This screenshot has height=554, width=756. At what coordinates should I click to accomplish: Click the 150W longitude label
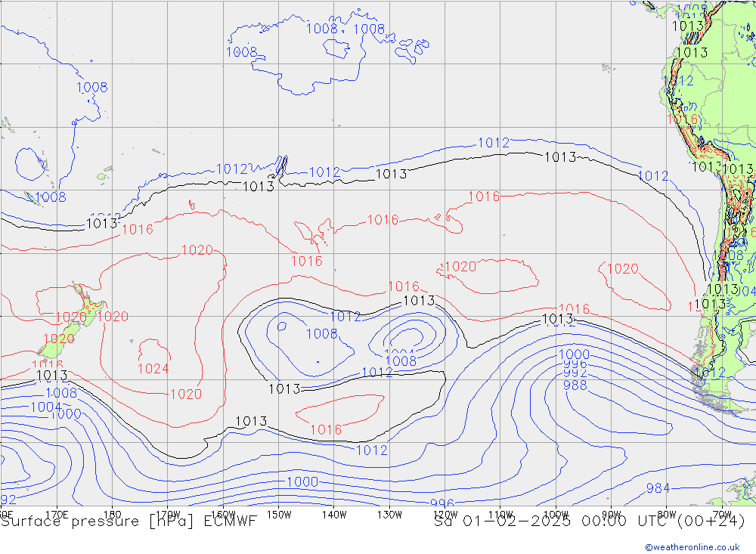point(278,515)
